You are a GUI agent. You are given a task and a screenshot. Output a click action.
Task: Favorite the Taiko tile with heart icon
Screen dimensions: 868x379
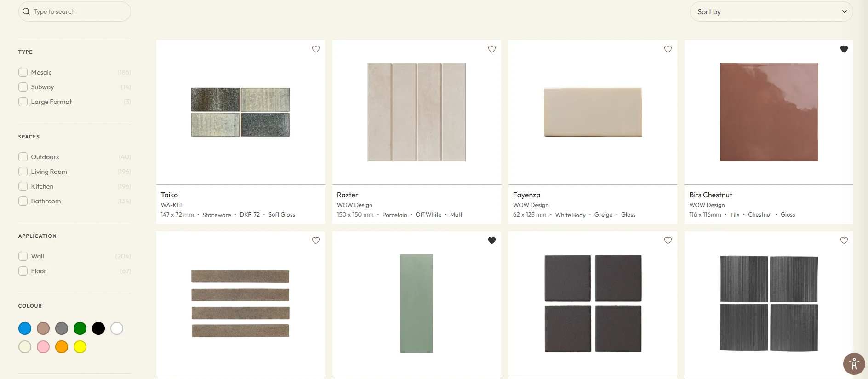pyautogui.click(x=316, y=49)
